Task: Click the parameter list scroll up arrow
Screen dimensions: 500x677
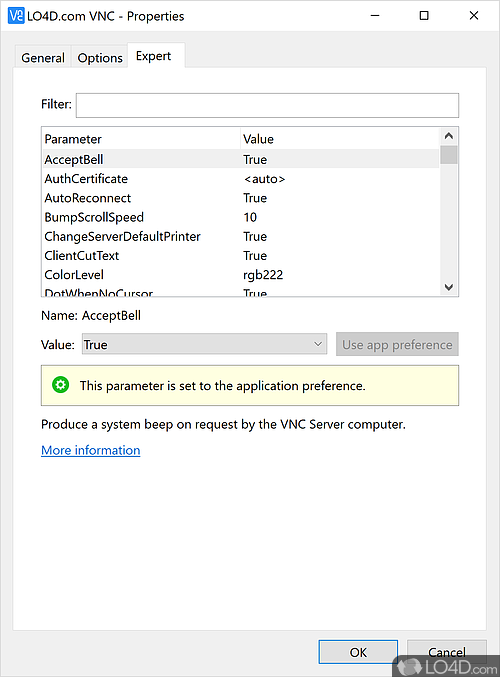Action: tap(449, 136)
